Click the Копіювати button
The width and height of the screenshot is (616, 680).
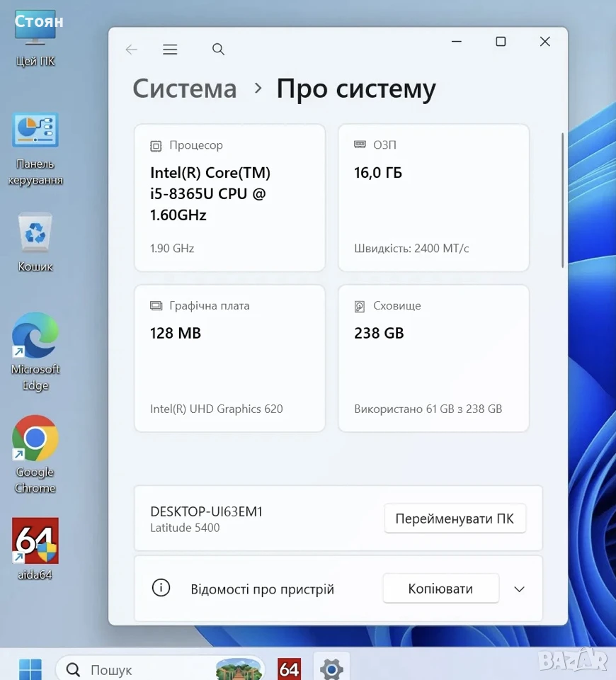tap(440, 589)
